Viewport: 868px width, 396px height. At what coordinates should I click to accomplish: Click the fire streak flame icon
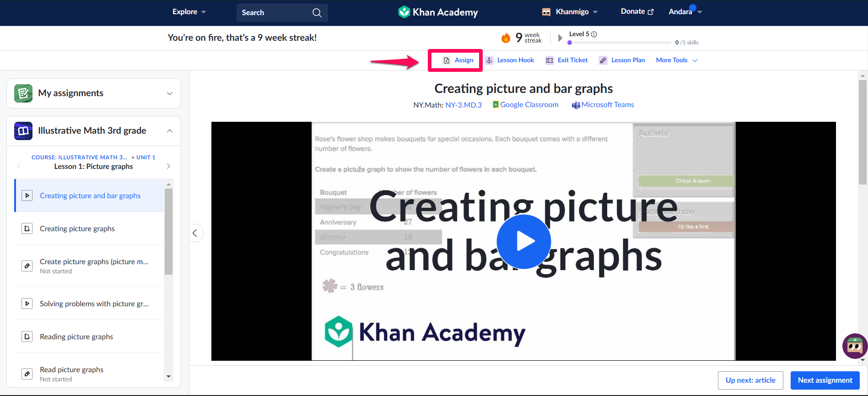pyautogui.click(x=506, y=38)
